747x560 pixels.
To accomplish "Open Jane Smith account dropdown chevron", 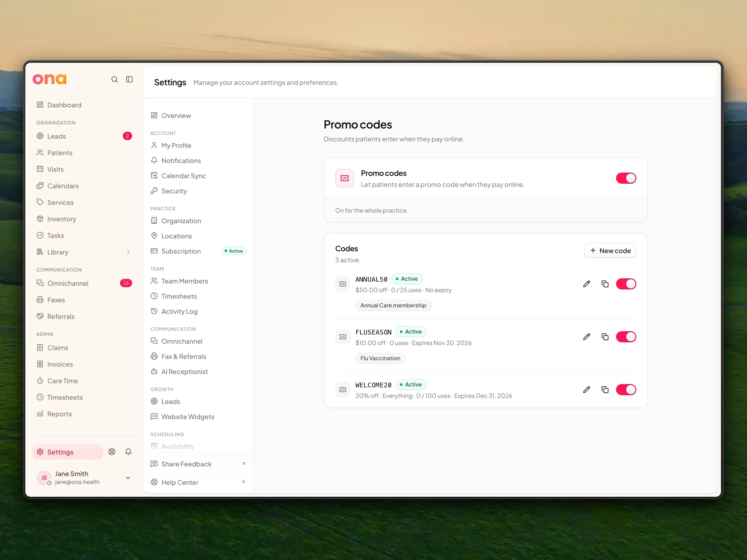I will (x=128, y=478).
